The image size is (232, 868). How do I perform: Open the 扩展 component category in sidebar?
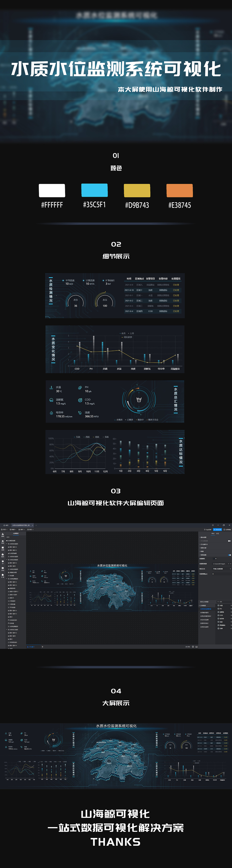tap(3, 576)
